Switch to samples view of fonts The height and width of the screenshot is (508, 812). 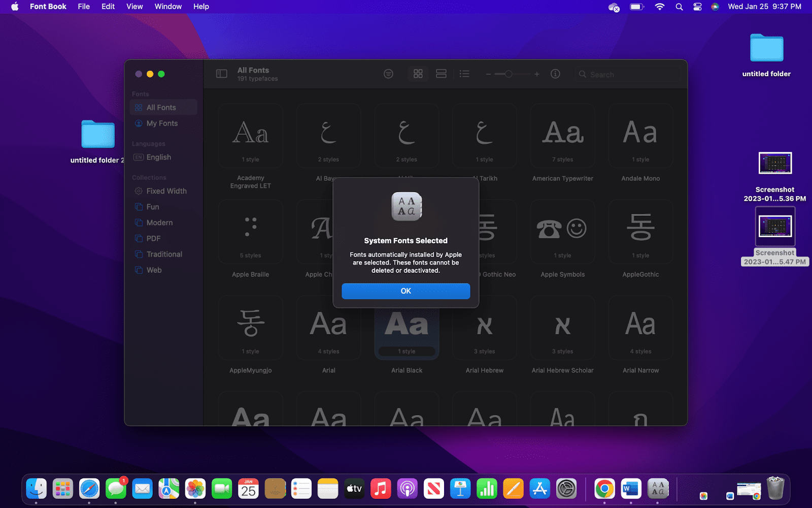441,74
